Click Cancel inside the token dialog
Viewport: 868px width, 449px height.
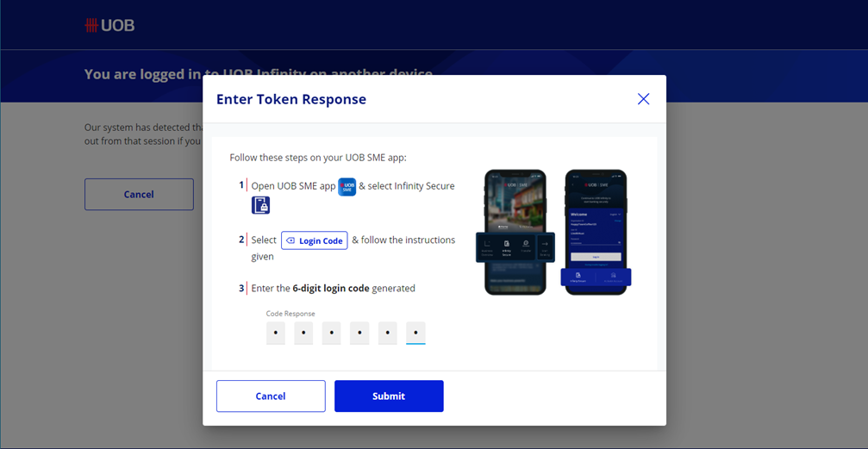[271, 396]
